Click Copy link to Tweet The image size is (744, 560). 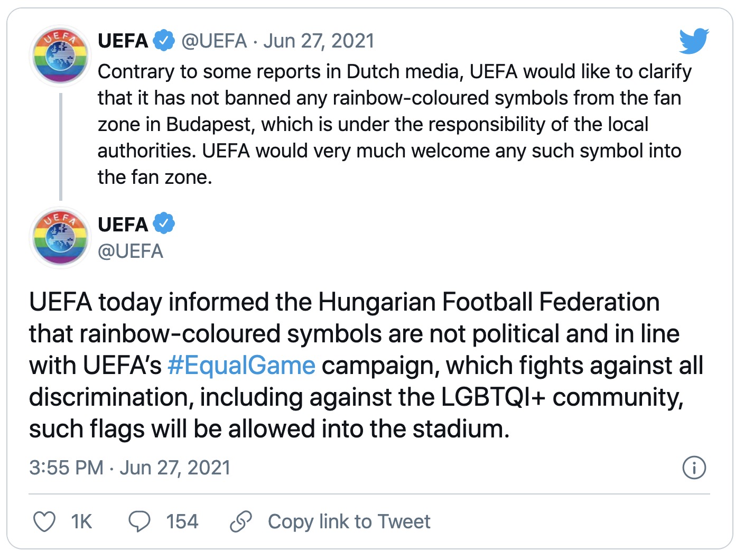[x=349, y=521]
